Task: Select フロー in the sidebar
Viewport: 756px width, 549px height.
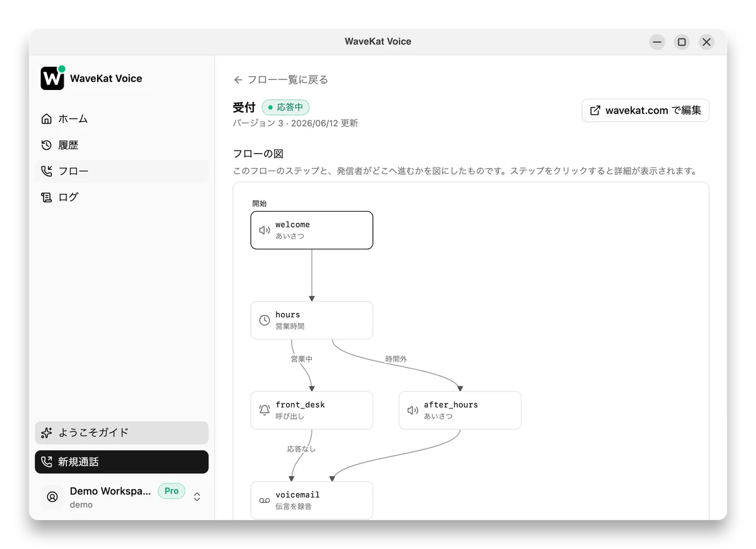Action: click(122, 171)
